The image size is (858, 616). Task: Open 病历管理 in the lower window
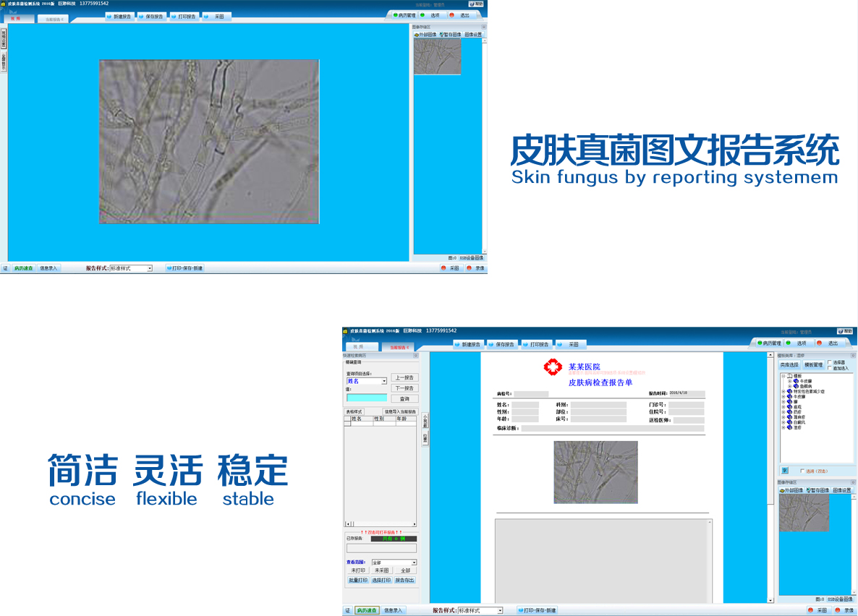pyautogui.click(x=768, y=343)
